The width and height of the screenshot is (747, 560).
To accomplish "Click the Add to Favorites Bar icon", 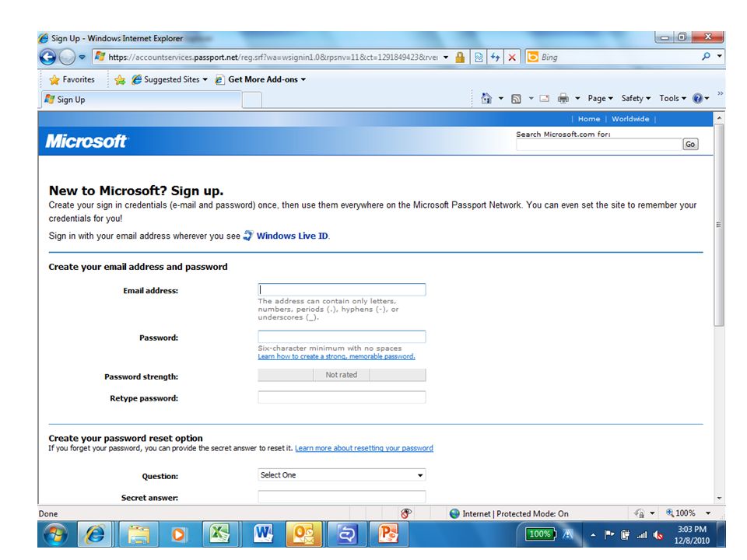I will click(120, 79).
